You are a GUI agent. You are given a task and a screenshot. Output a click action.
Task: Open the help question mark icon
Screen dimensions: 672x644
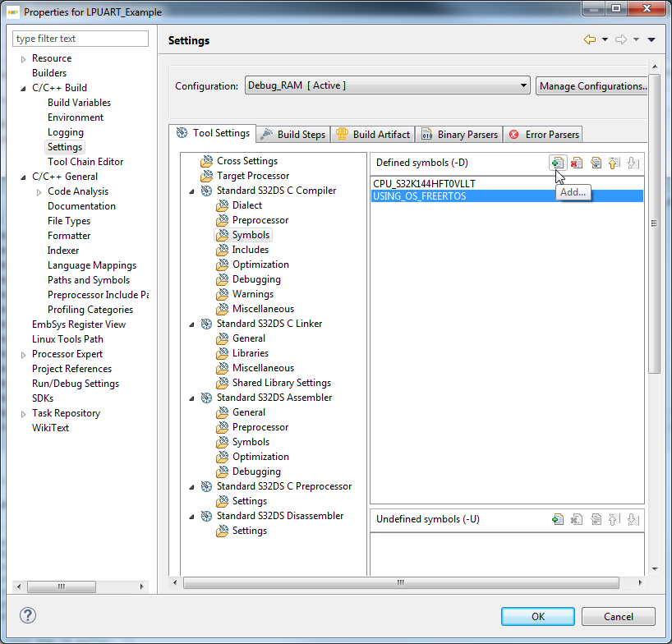[x=28, y=615]
